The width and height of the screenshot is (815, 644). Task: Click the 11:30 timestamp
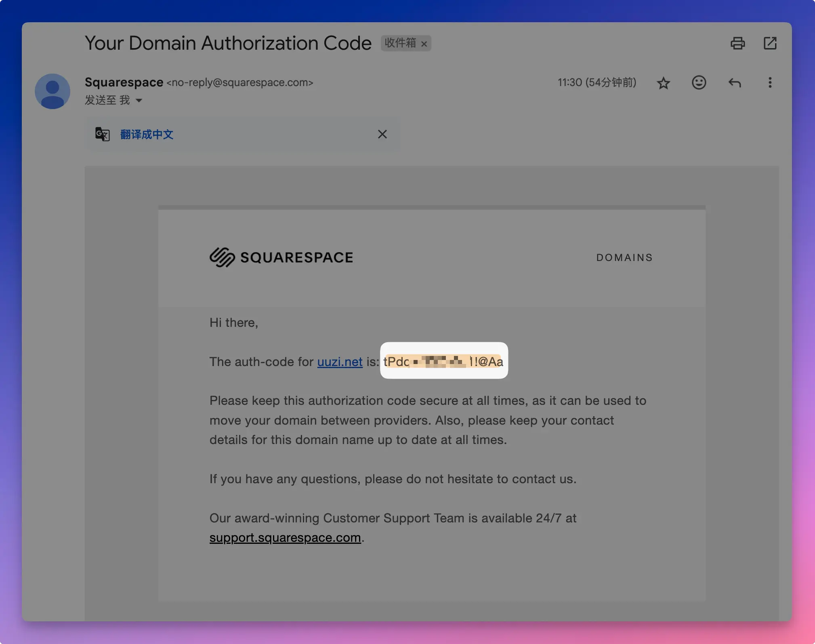(x=597, y=82)
